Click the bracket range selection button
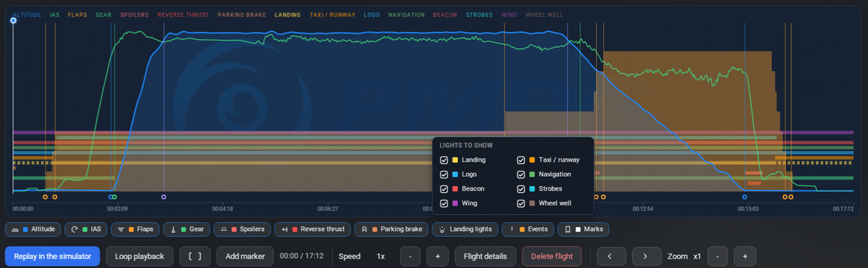 (195, 256)
